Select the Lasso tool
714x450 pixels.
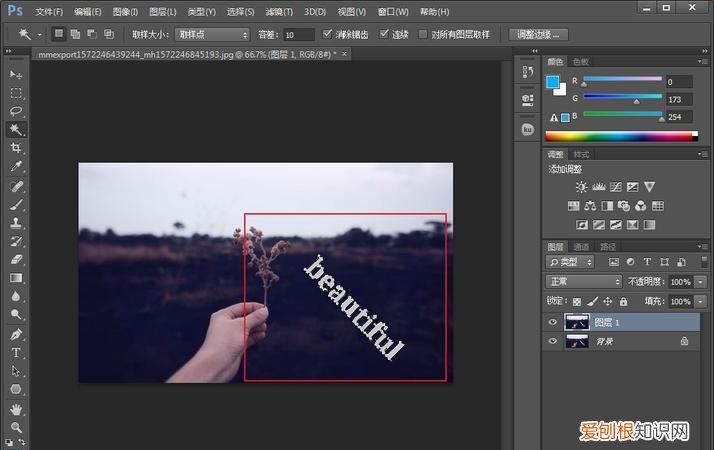pyautogui.click(x=16, y=111)
